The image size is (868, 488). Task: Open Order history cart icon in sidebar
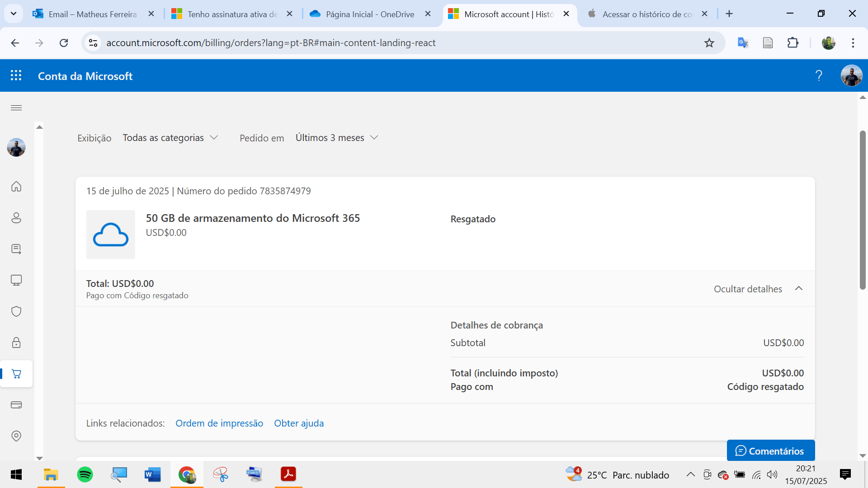pos(16,374)
